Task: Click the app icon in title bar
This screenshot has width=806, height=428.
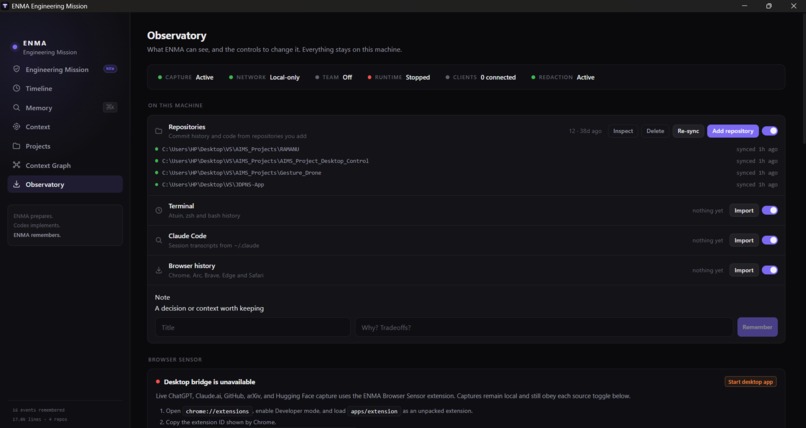Action: 5,6
